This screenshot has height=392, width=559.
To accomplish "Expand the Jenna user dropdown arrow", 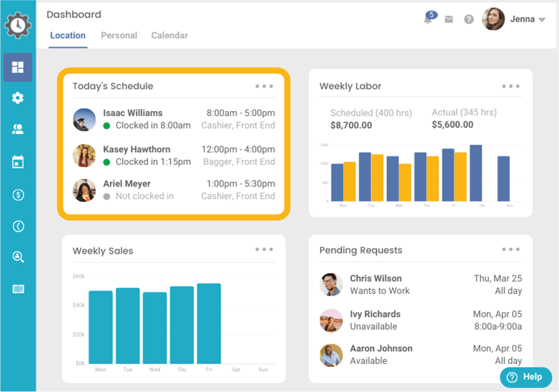I will coord(542,20).
